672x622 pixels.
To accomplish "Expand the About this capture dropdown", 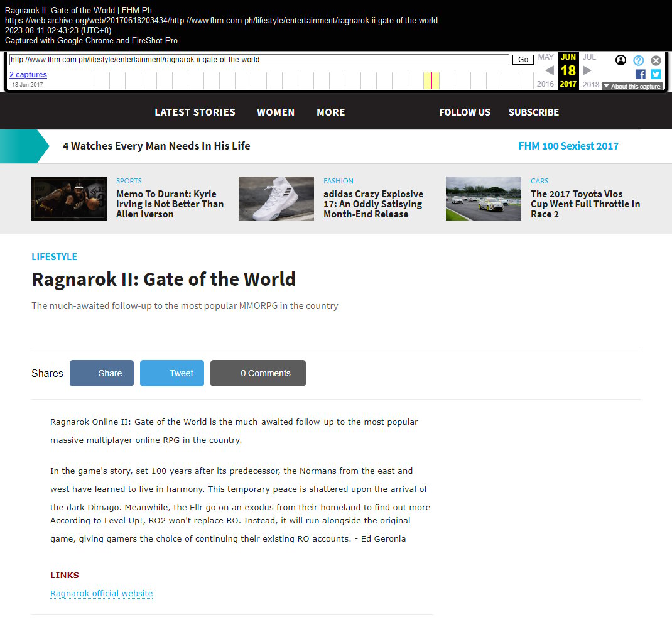I will pyautogui.click(x=632, y=86).
